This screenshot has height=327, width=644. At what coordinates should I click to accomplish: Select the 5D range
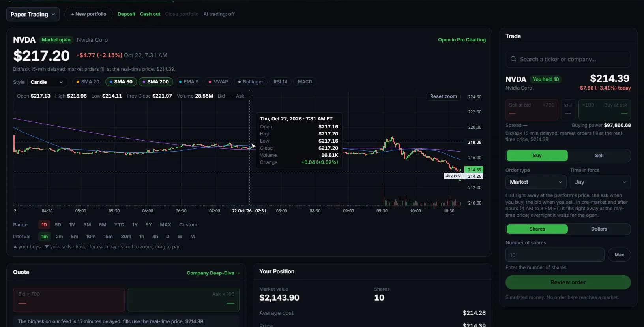tap(58, 225)
